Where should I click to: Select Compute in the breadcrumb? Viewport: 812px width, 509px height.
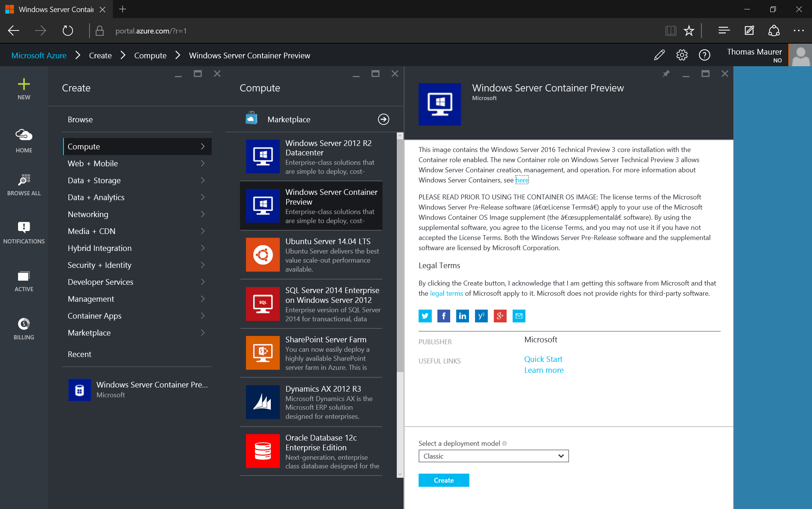click(150, 55)
